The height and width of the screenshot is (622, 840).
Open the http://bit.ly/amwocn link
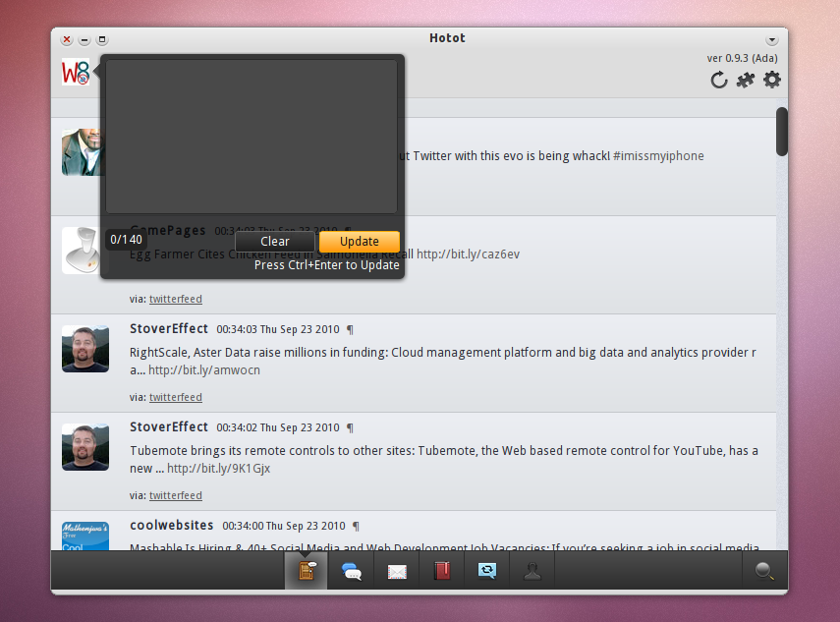point(204,370)
